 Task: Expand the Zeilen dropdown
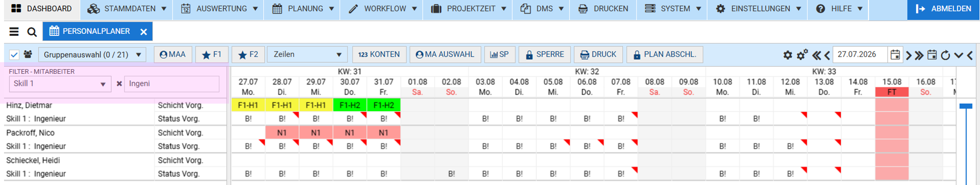point(307,55)
